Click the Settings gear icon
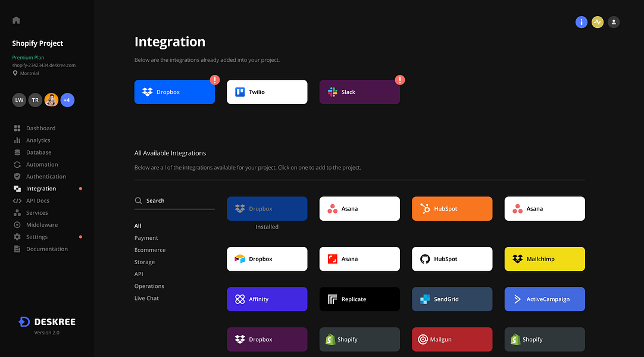The height and width of the screenshot is (357, 644). [17, 237]
